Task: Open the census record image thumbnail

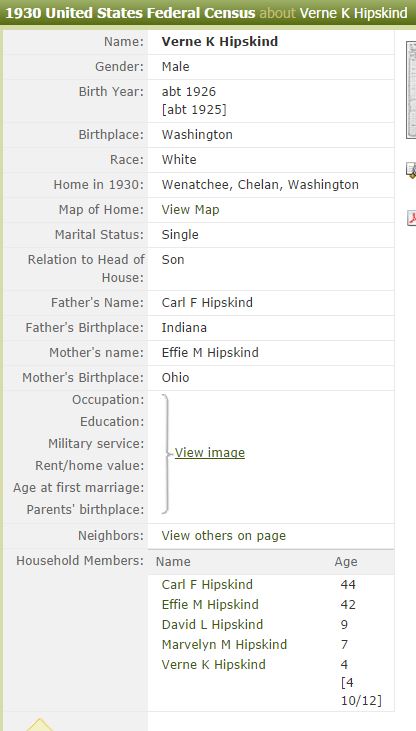Action: pyautogui.click(x=411, y=90)
